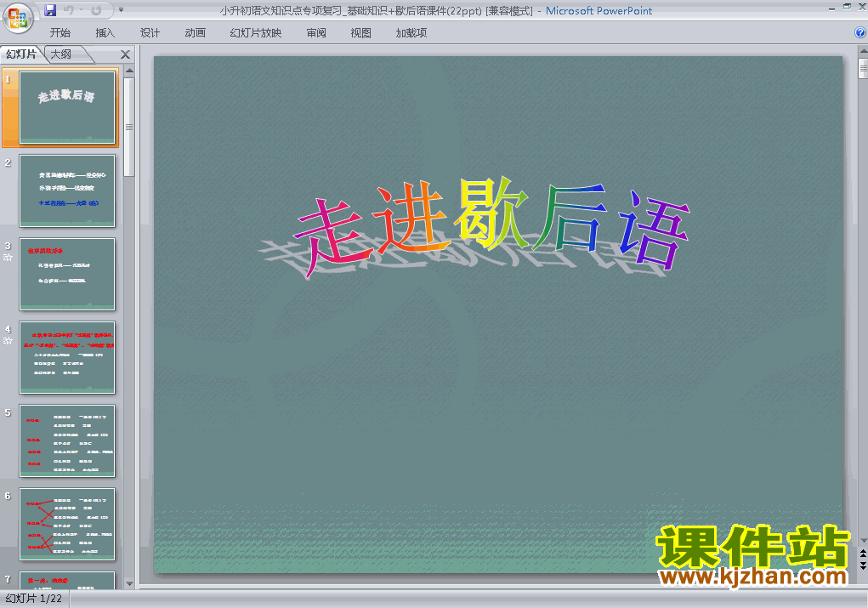Image resolution: width=868 pixels, height=608 pixels.
Task: Go to next slide with double-down arrows
Action: (x=862, y=565)
